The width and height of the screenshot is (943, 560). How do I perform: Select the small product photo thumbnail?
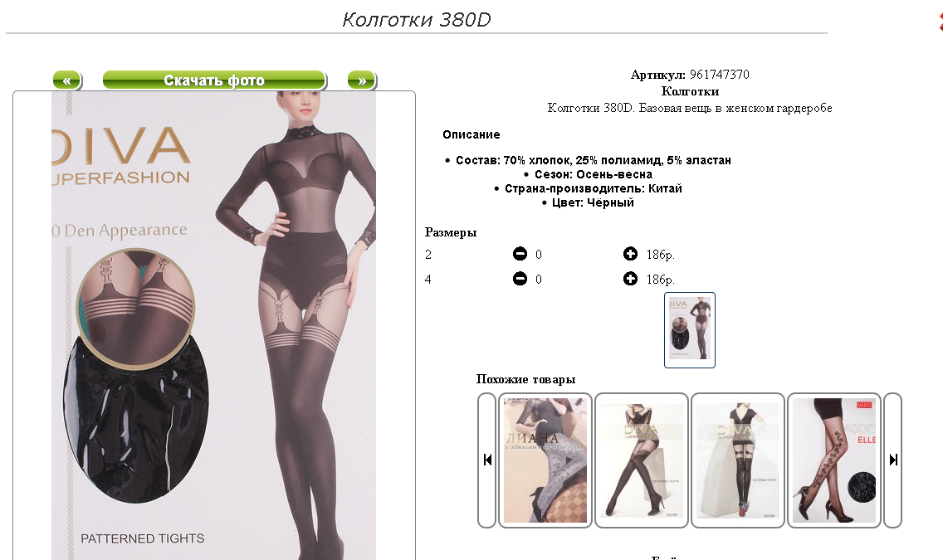[690, 330]
